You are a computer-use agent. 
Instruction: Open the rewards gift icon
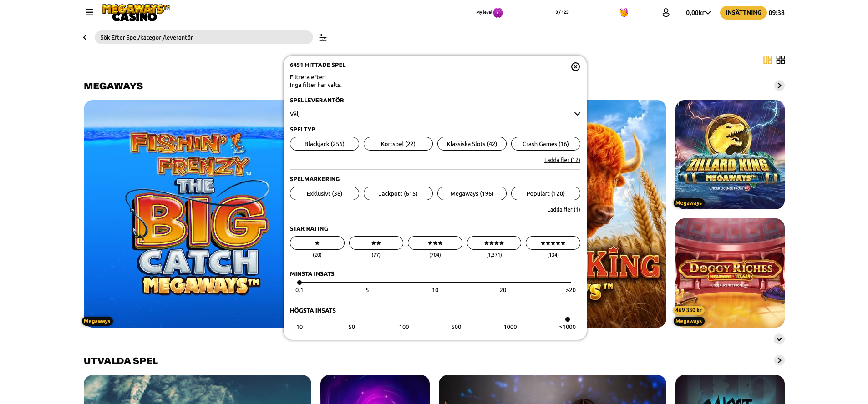tap(624, 13)
